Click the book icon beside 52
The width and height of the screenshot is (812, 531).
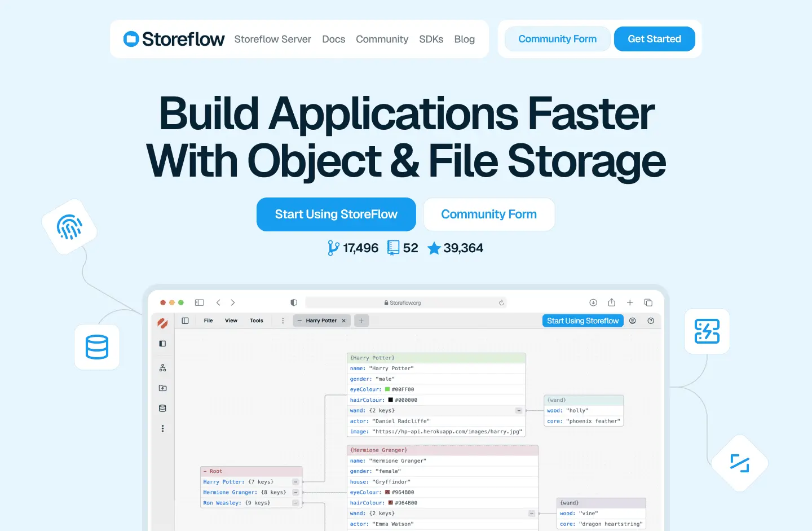[394, 248]
